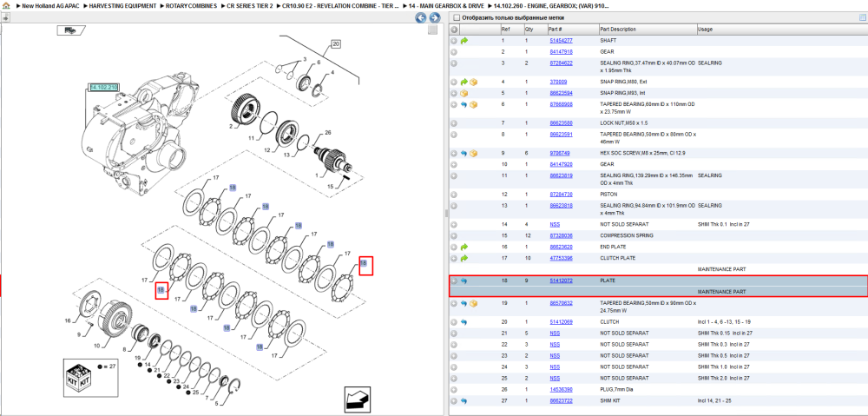Click package icon in SNAP RING,M93 row
868x416 pixels.
464,93
